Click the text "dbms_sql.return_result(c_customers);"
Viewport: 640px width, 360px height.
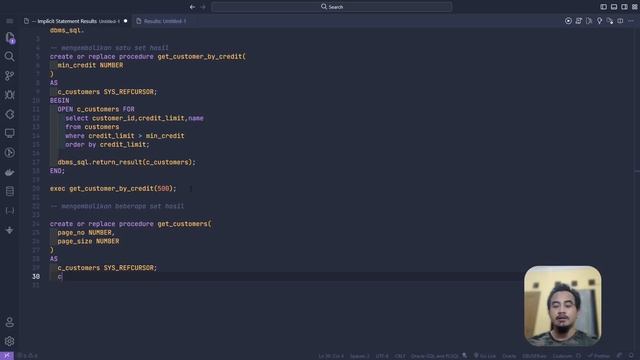pos(127,162)
